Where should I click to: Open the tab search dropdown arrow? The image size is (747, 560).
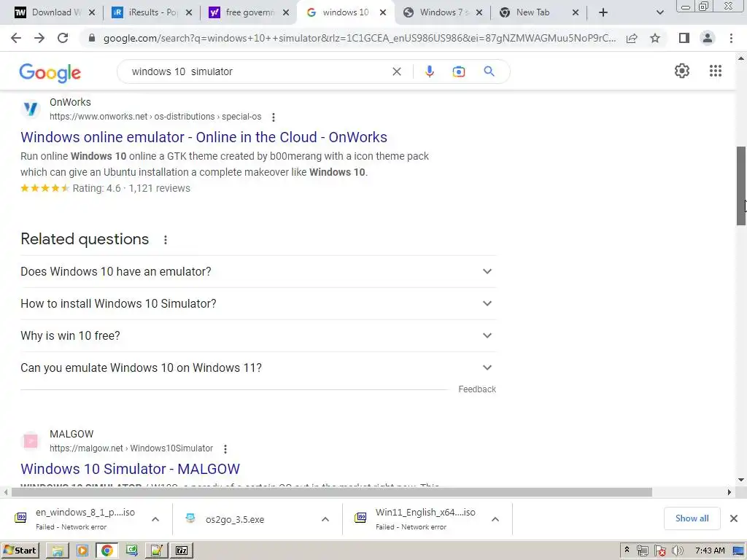point(659,12)
